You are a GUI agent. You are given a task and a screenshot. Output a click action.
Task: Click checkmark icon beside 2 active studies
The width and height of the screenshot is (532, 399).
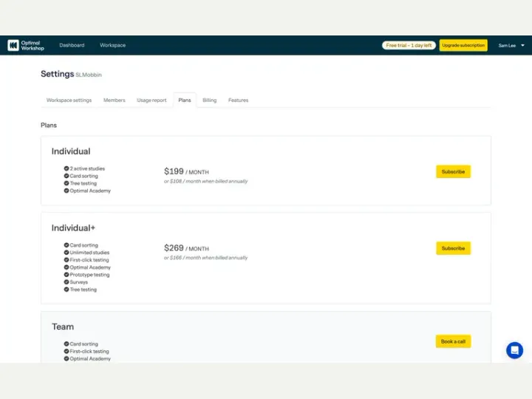[x=66, y=168]
